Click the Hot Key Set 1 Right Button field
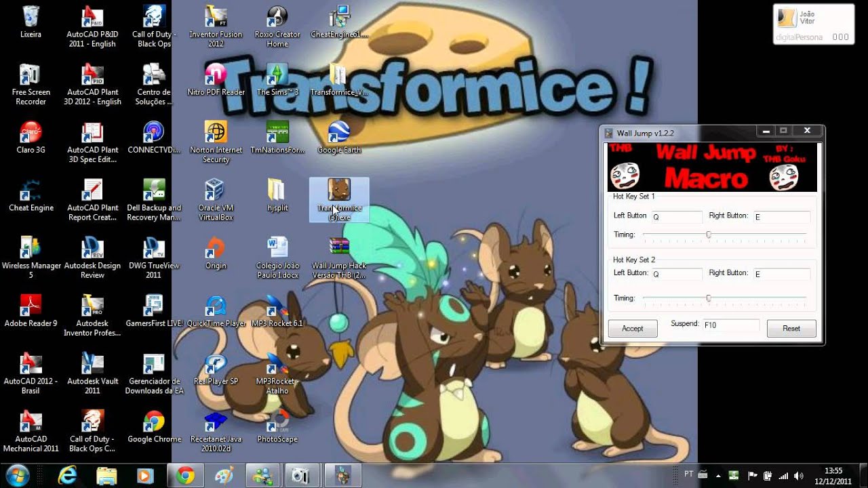 782,217
